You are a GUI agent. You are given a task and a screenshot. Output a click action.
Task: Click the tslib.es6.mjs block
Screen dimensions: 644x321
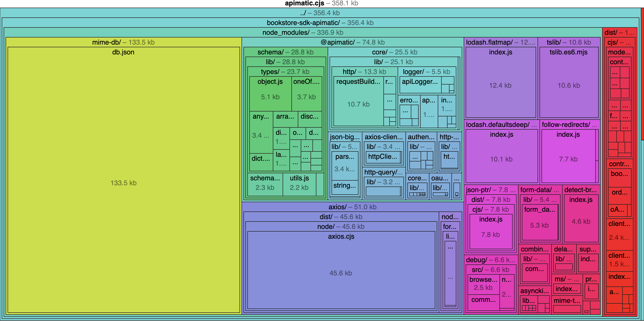pyautogui.click(x=568, y=85)
